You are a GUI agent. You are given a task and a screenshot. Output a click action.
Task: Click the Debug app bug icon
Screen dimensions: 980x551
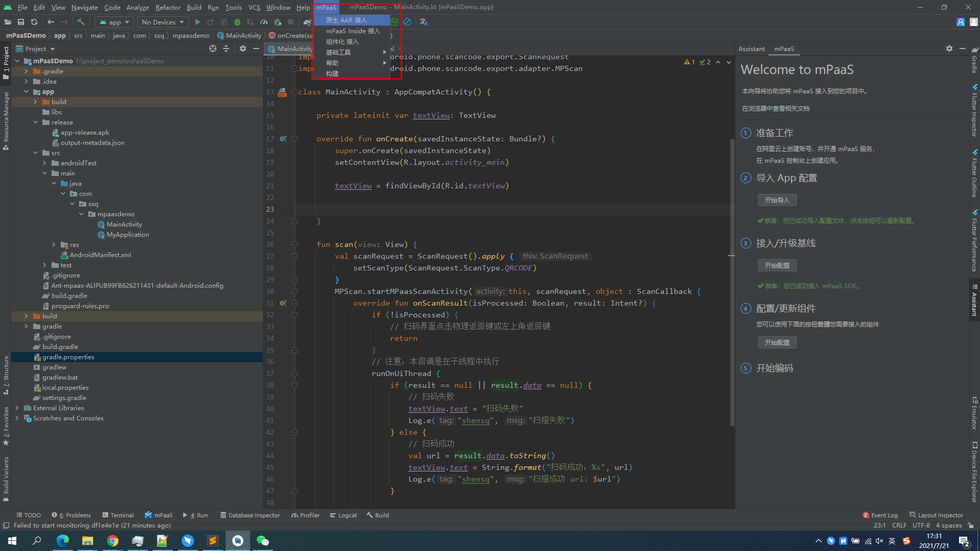[237, 22]
